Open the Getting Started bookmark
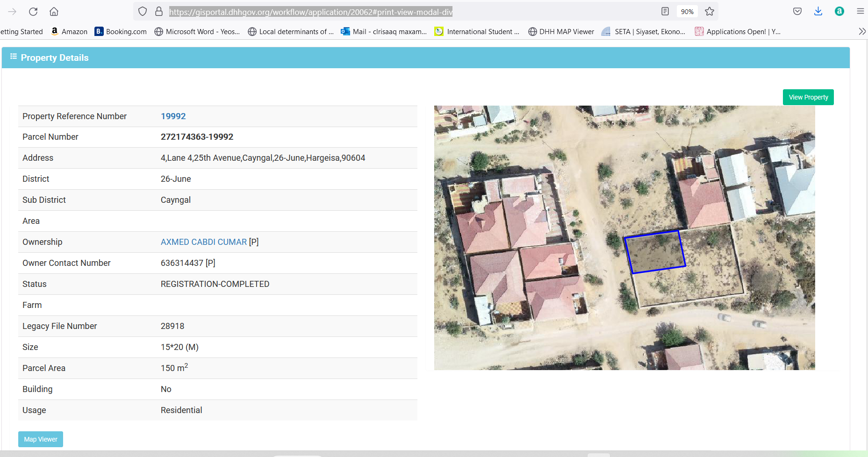 click(x=22, y=32)
